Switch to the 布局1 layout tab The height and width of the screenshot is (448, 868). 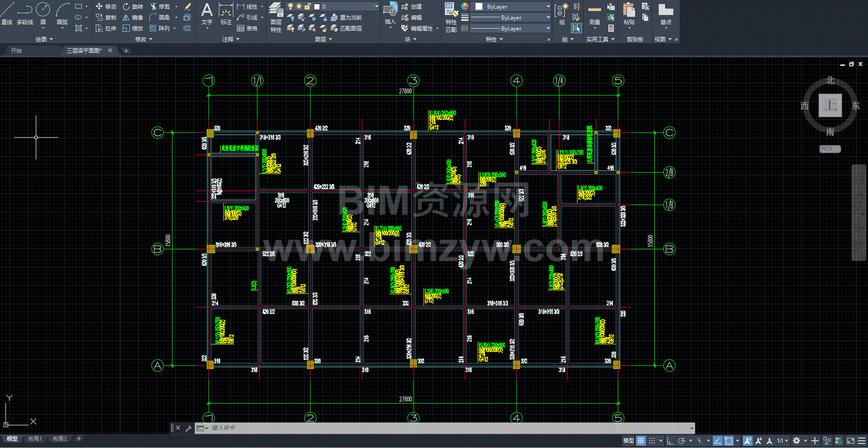coord(35,439)
